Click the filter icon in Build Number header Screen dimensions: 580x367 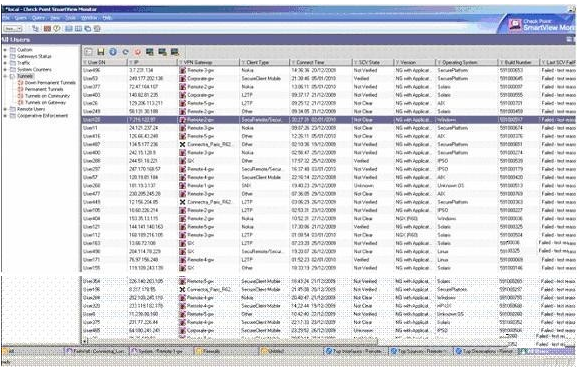click(x=501, y=62)
